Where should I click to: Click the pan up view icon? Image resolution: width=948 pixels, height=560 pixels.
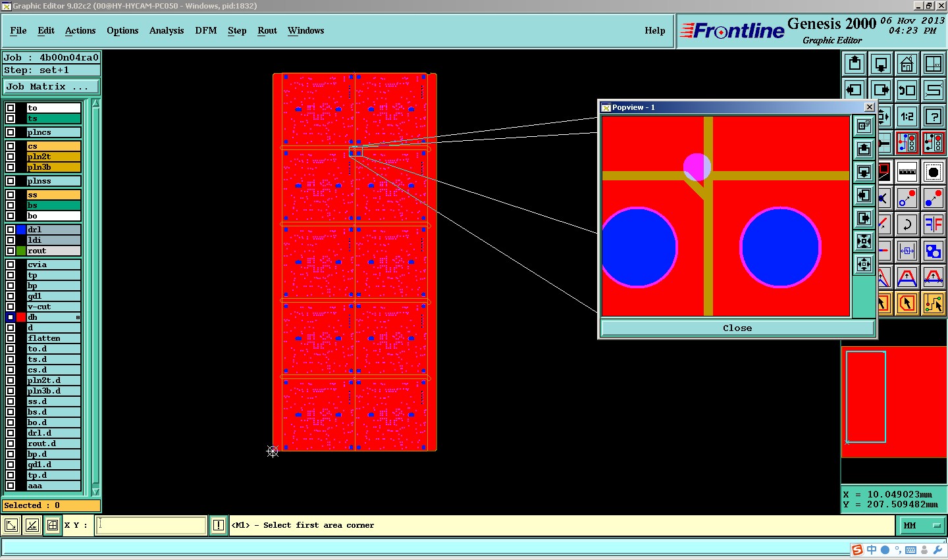tap(855, 64)
